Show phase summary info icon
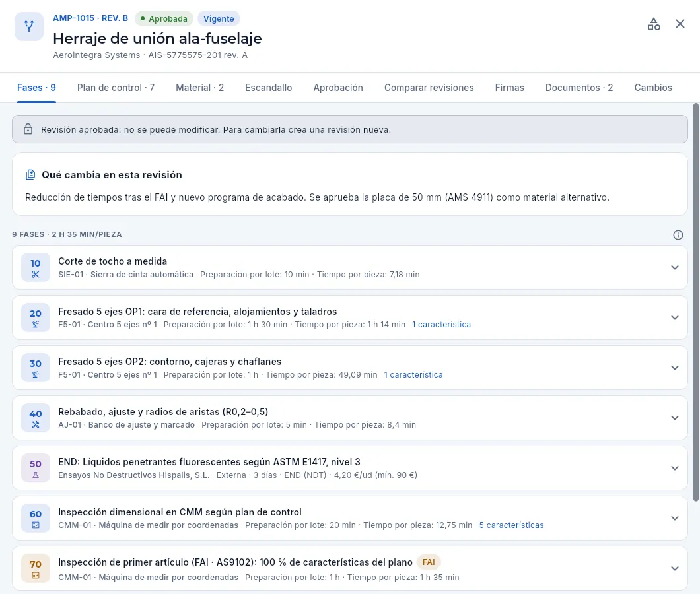This screenshot has height=594, width=700. (678, 235)
